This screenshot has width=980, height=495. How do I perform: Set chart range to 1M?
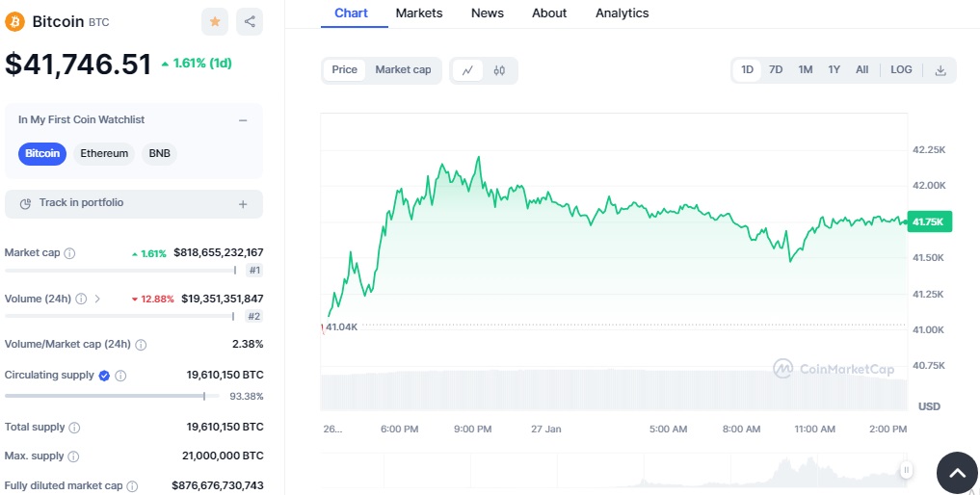point(805,70)
